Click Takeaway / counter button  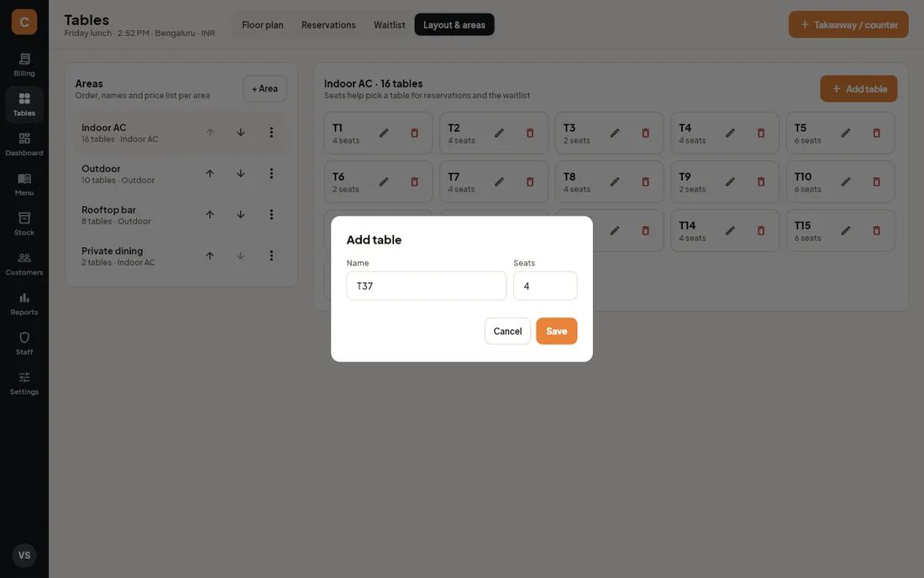click(848, 24)
